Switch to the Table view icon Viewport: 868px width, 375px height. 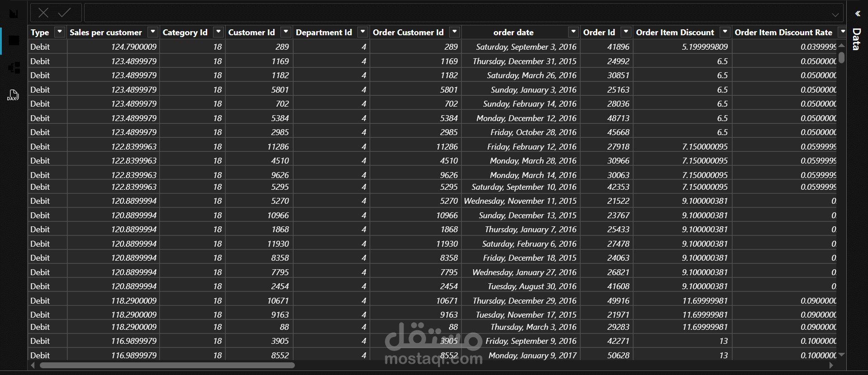[14, 41]
